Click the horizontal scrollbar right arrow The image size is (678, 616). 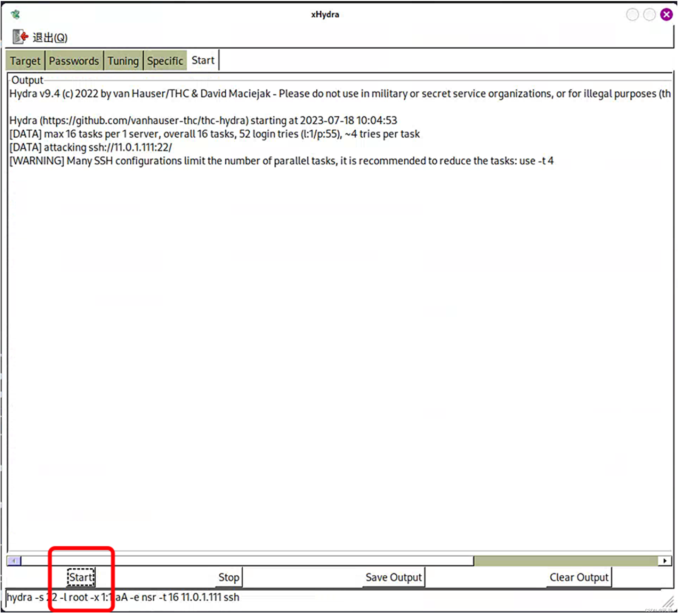(x=665, y=561)
